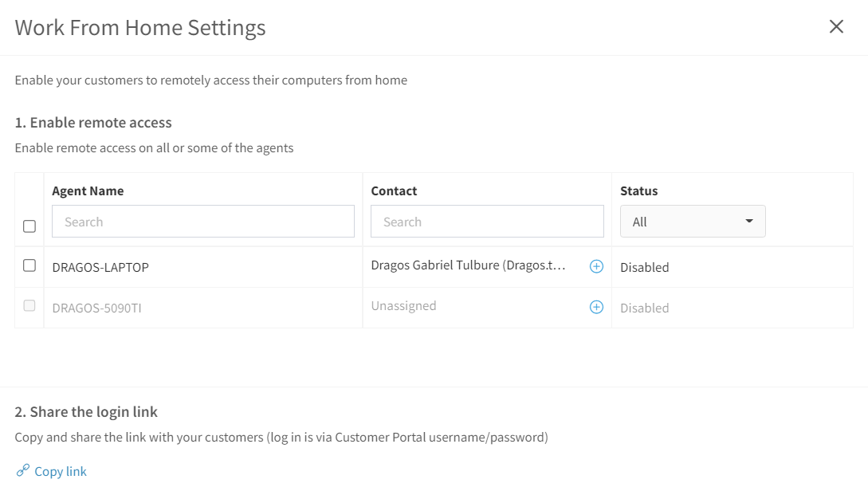This screenshot has width=868, height=495.
Task: Select the DRAGOS-LAPTOP agent name
Action: tap(100, 268)
